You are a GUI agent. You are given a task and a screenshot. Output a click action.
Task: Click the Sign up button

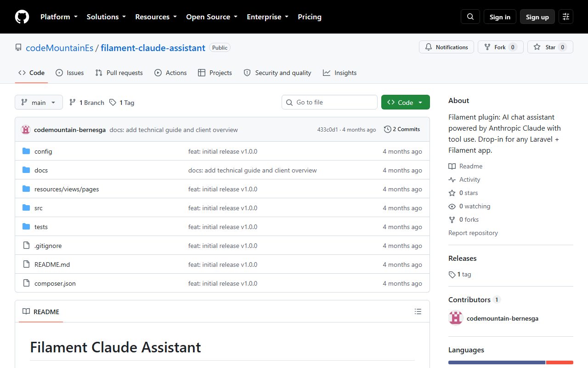(537, 17)
